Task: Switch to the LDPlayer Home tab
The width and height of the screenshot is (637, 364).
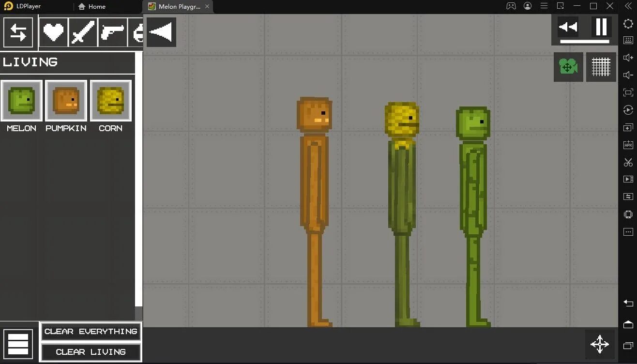Action: click(91, 6)
